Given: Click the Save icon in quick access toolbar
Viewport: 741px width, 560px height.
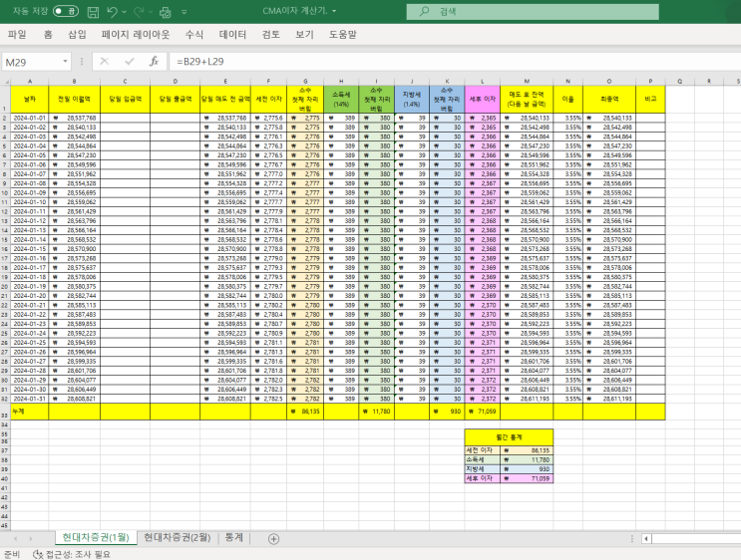Looking at the screenshot, I should (x=93, y=12).
